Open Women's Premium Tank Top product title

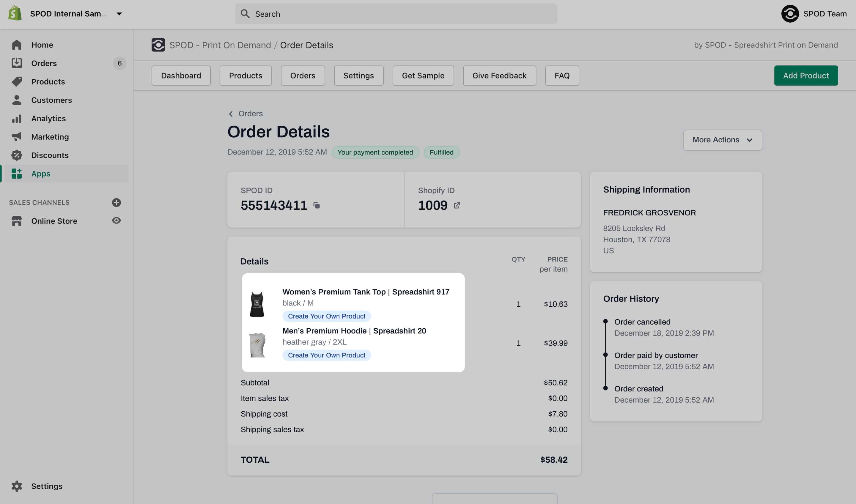366,292
